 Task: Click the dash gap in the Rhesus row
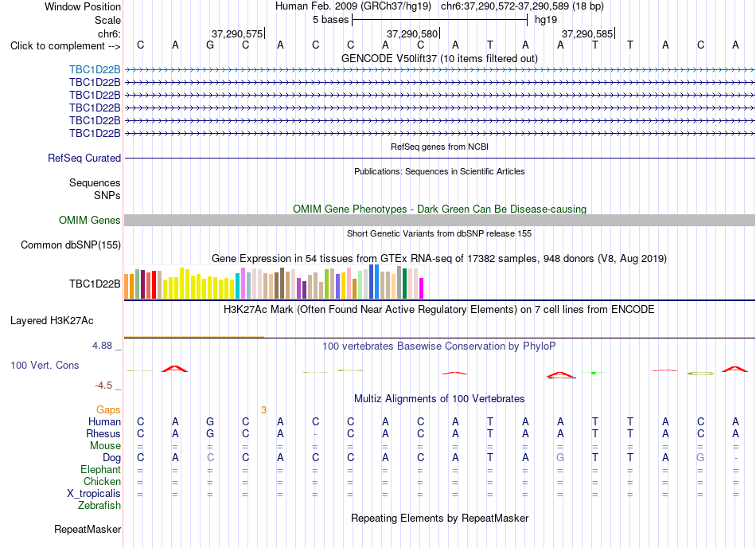click(315, 434)
